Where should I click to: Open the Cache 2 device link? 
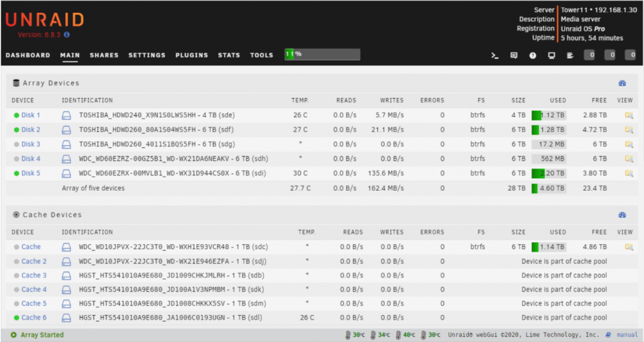[33, 261]
